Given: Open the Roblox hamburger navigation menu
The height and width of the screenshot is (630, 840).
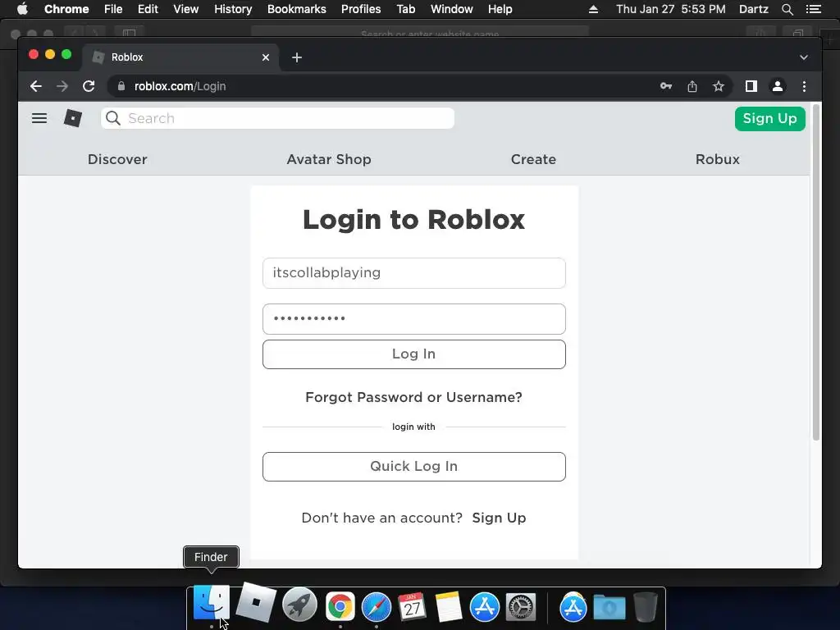Looking at the screenshot, I should pyautogui.click(x=39, y=118).
